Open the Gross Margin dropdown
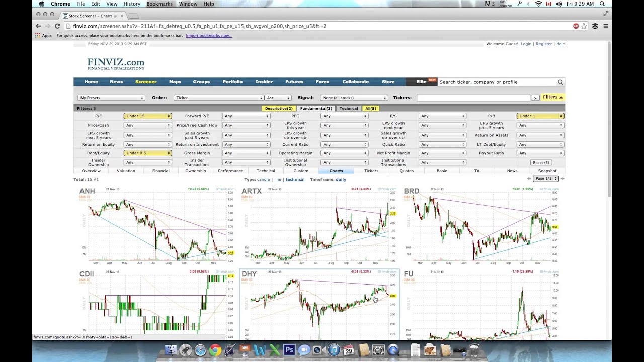The width and height of the screenshot is (644, 362). (246, 153)
